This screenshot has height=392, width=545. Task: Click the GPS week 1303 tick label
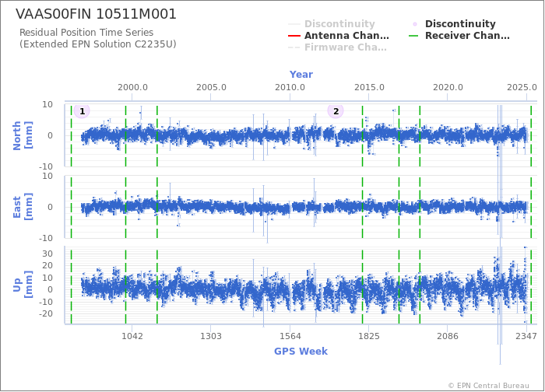[211, 336]
